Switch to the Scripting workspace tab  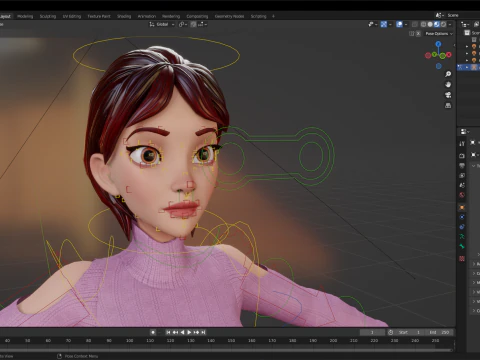[258, 16]
